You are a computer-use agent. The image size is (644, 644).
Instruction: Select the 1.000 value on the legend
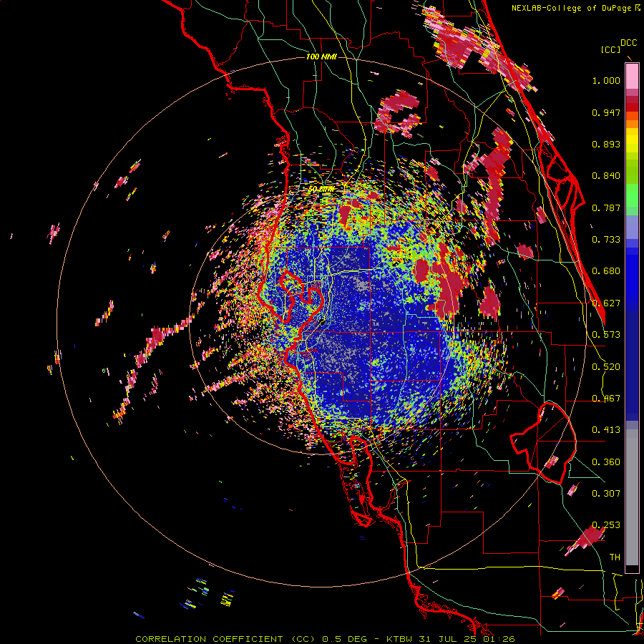[x=606, y=80]
